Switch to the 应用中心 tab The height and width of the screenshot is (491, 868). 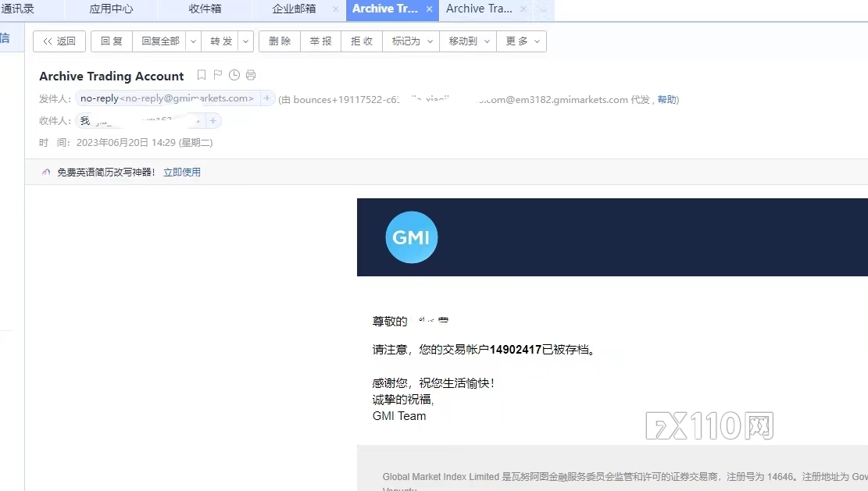[x=111, y=9]
